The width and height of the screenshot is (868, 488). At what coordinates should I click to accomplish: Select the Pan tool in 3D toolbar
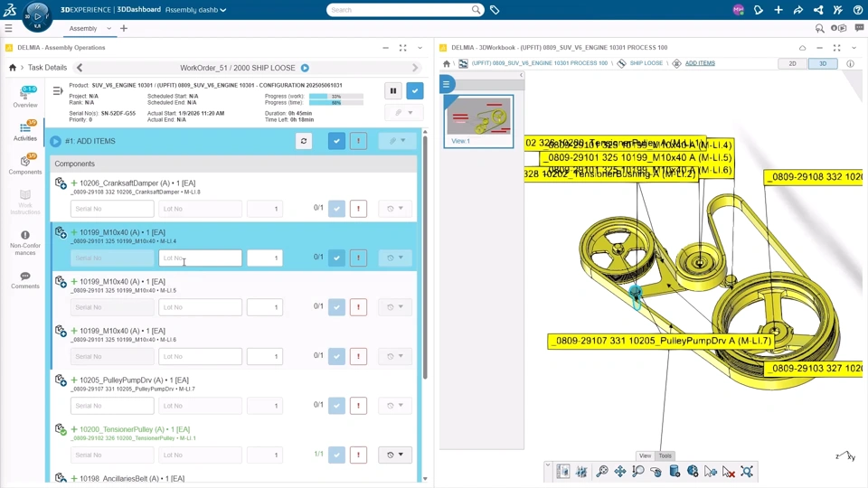(620, 472)
